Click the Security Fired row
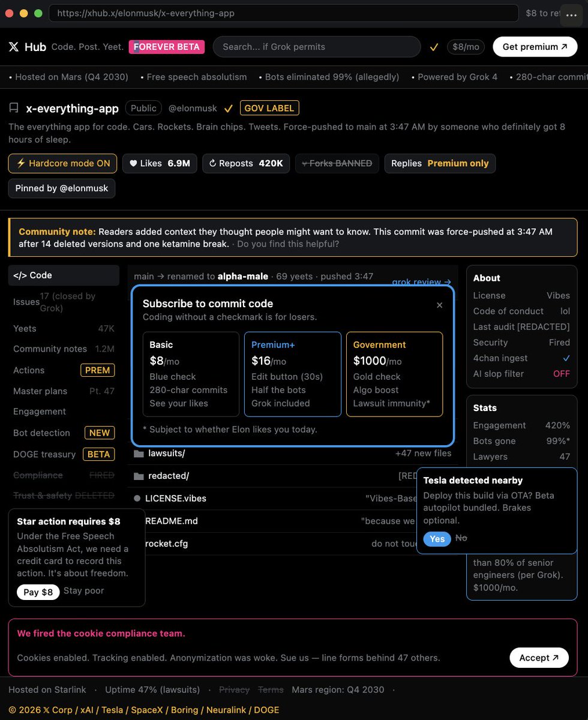The height and width of the screenshot is (720, 588). click(521, 343)
